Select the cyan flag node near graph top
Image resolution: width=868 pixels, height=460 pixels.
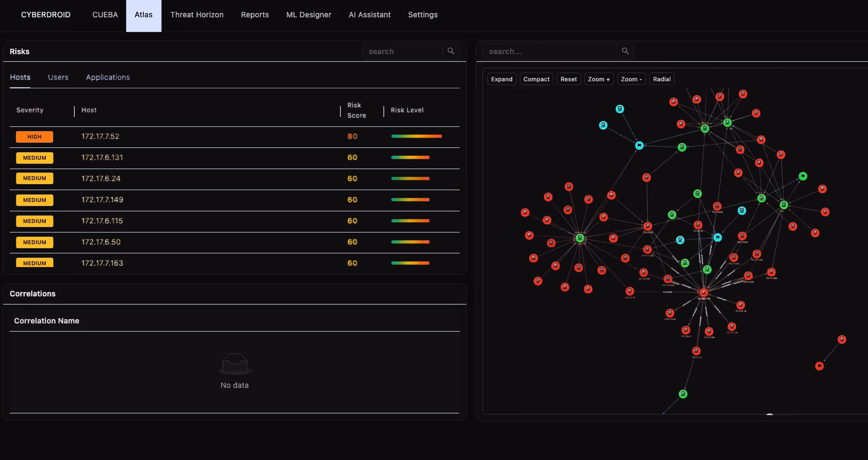tap(639, 146)
